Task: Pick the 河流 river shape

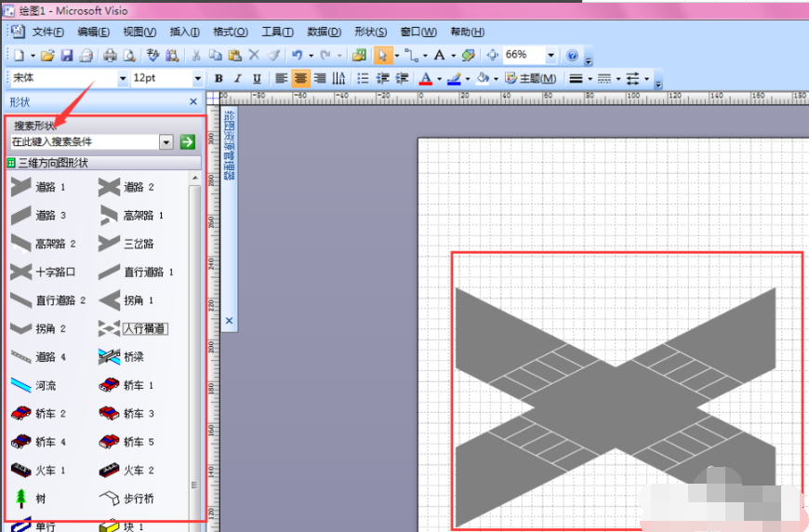Action: point(33,385)
